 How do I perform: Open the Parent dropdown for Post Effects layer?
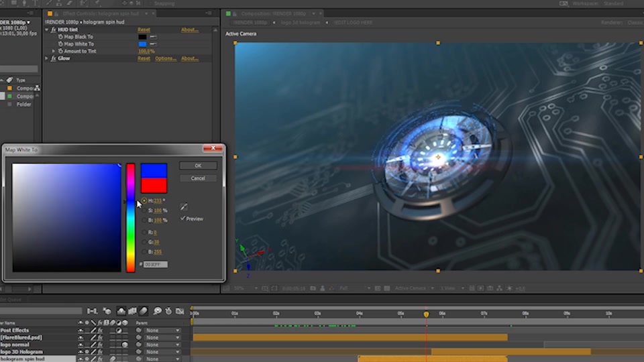point(162,330)
